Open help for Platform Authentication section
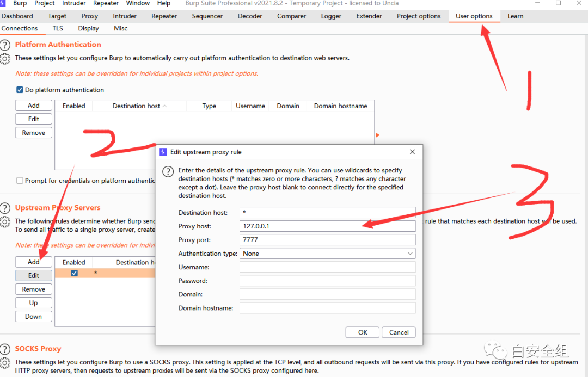The height and width of the screenshot is (377, 588). 5,45
